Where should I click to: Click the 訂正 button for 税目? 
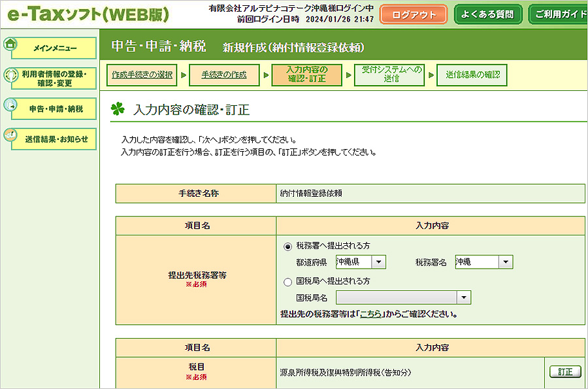tap(564, 371)
